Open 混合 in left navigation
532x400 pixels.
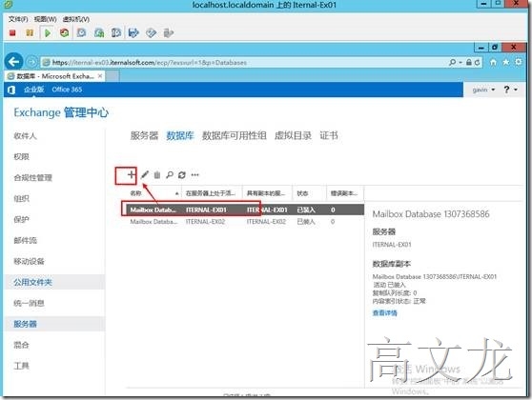[21, 345]
